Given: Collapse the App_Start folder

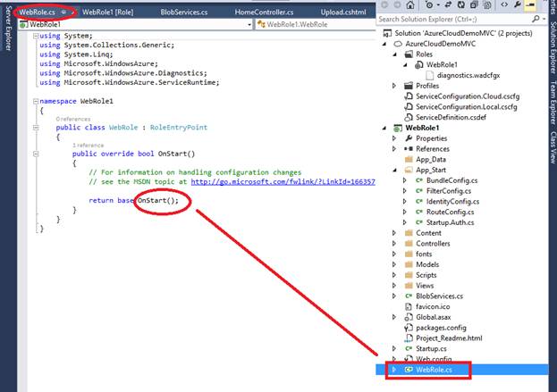Looking at the screenshot, I should 395,170.
